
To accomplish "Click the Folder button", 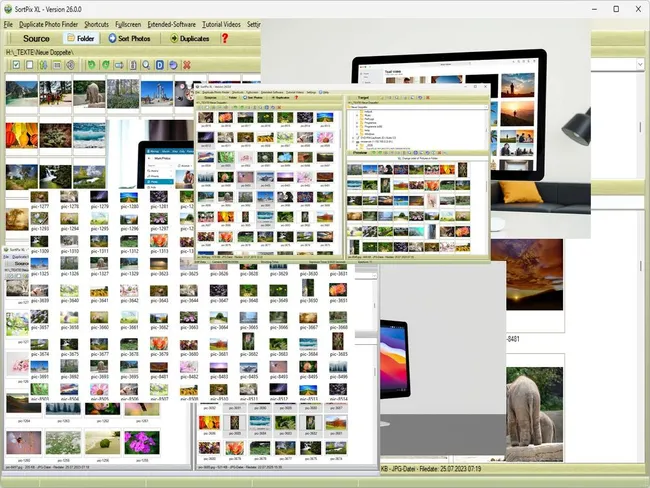I will click(x=81, y=39).
